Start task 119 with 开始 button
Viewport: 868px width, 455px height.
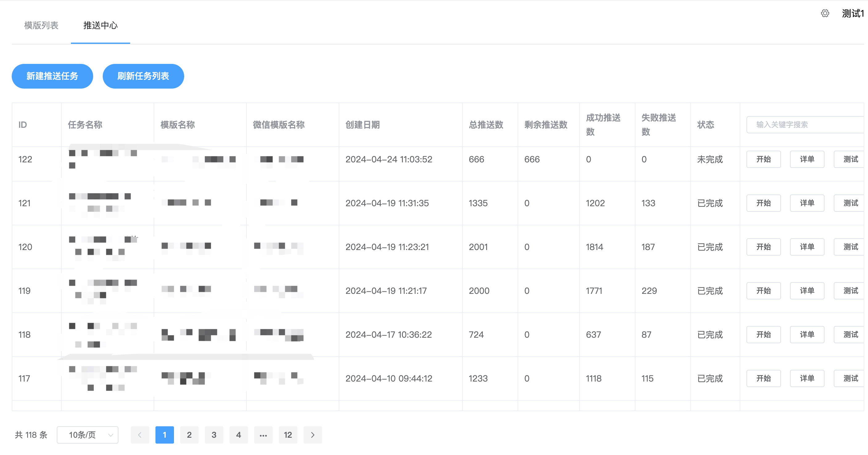pos(763,291)
